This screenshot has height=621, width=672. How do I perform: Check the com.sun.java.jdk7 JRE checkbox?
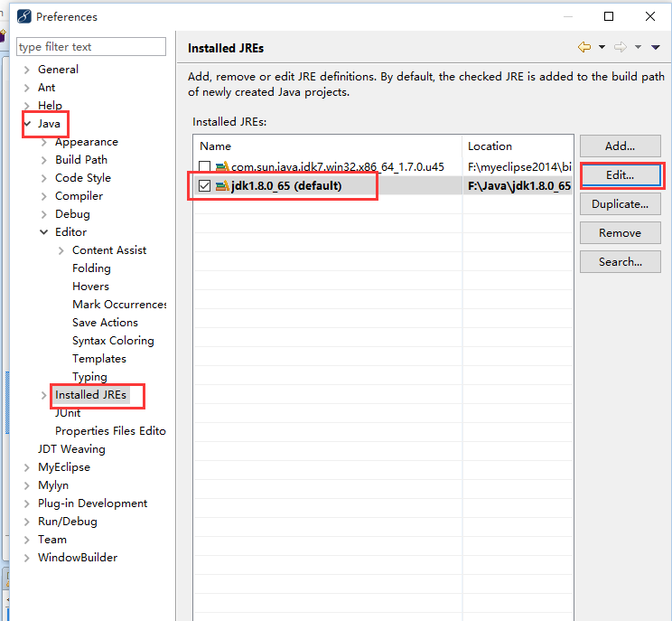click(204, 167)
